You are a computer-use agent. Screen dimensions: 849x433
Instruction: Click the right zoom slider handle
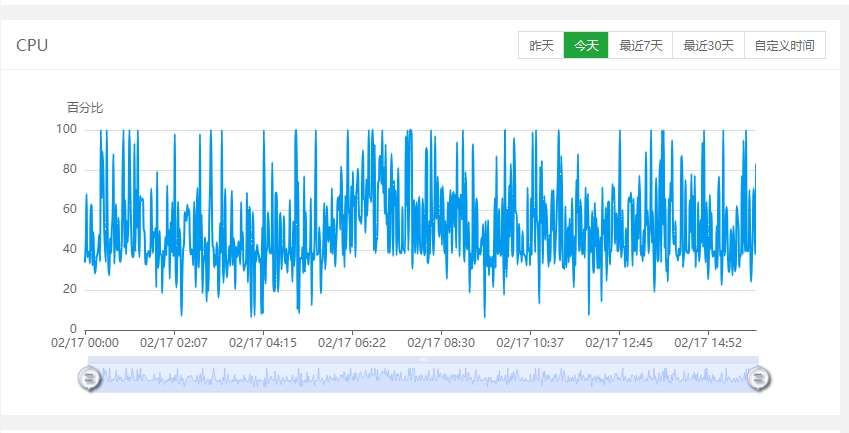point(759,378)
